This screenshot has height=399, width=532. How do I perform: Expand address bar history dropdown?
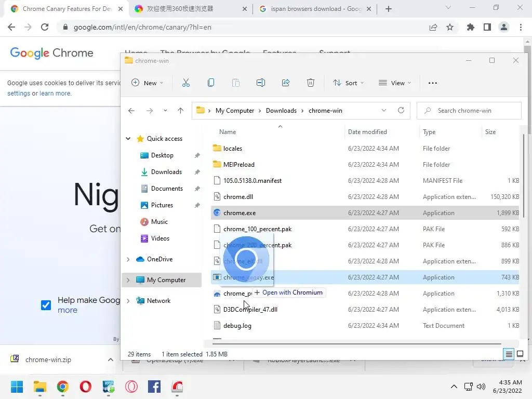pyautogui.click(x=384, y=110)
